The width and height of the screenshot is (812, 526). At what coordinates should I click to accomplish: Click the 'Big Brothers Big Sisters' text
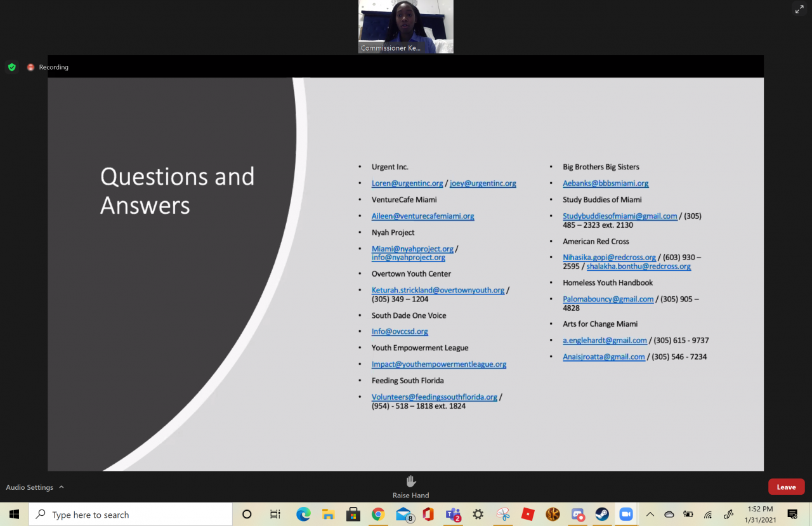coord(601,167)
